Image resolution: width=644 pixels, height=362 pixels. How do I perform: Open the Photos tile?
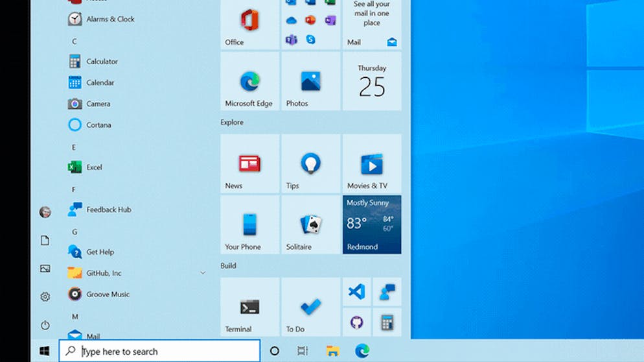click(311, 81)
